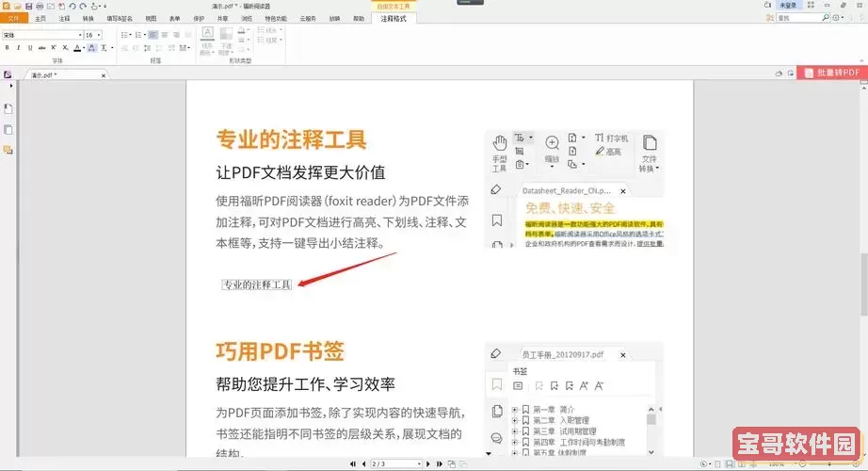Click the Undo arrow icon
This screenshot has height=471, width=868.
click(72, 6)
